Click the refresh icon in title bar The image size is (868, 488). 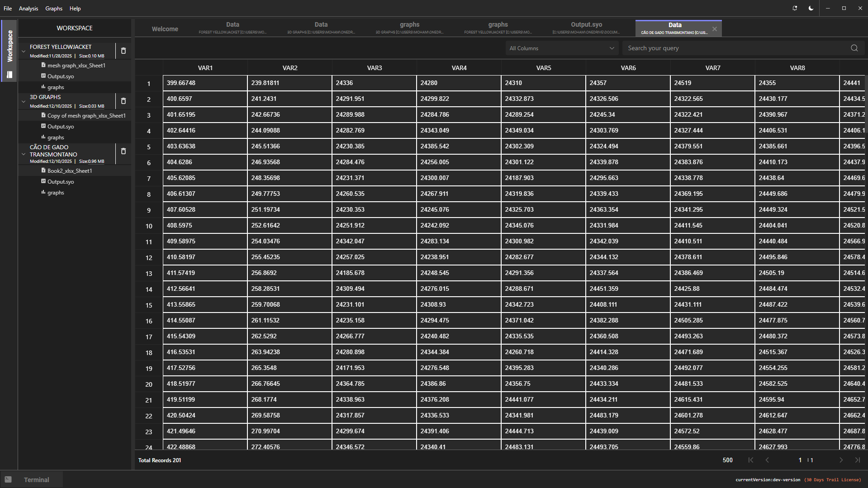click(795, 8)
